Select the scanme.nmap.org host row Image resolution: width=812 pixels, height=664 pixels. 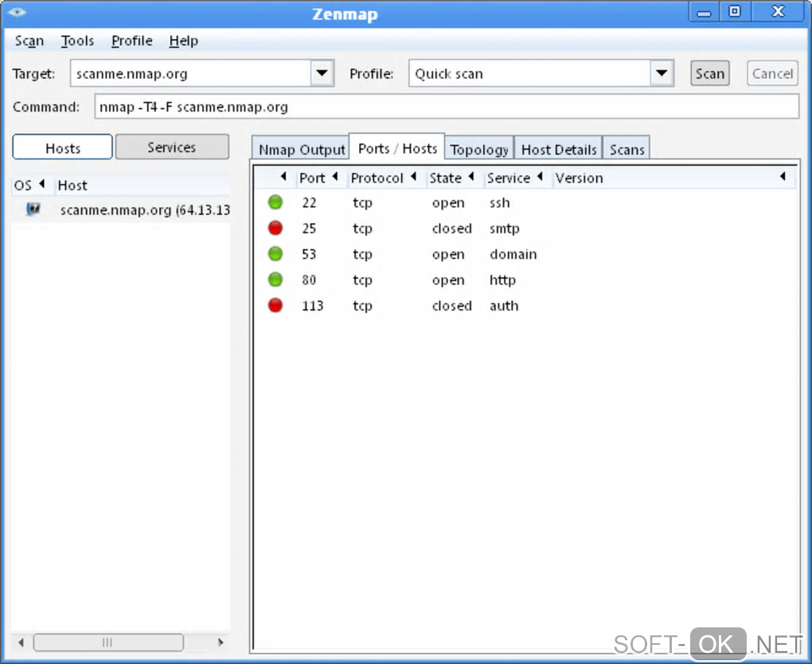pos(121,209)
